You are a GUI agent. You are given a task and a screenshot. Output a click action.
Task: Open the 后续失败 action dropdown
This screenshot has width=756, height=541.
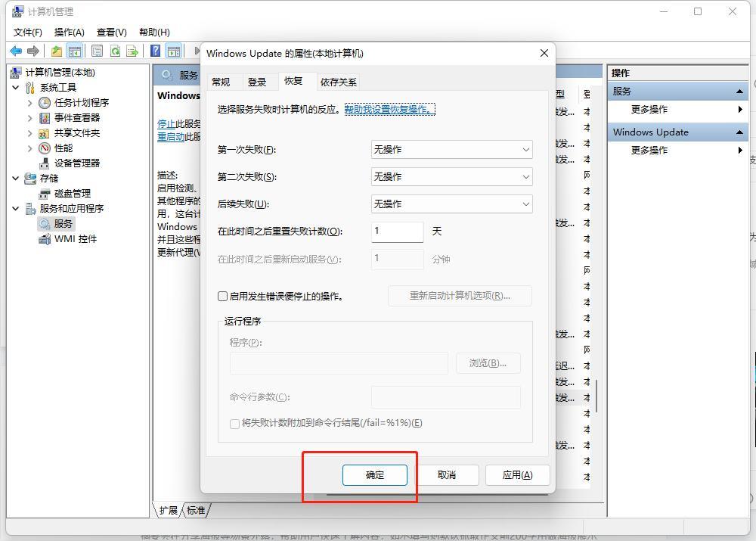click(x=452, y=204)
